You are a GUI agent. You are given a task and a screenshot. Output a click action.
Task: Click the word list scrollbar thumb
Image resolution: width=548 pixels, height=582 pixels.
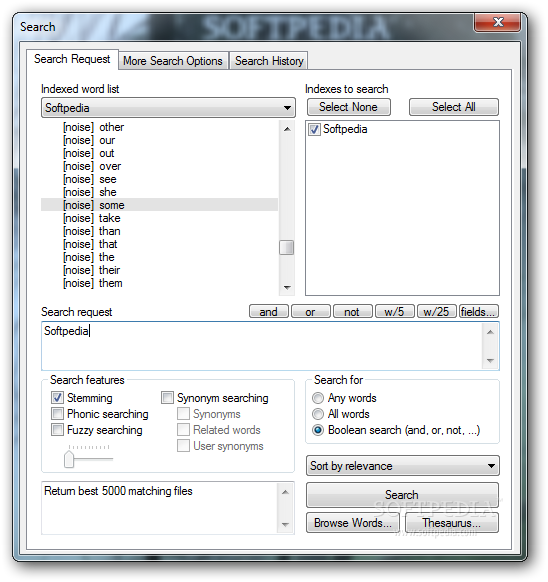pyautogui.click(x=287, y=248)
